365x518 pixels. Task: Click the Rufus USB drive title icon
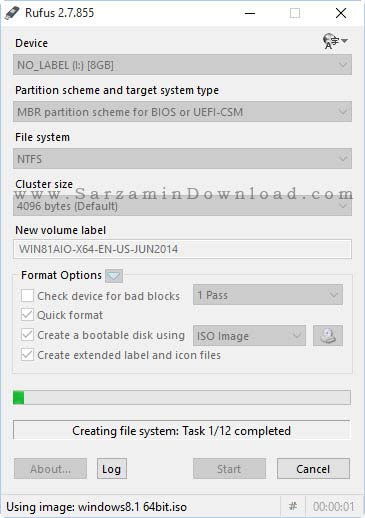coord(12,13)
